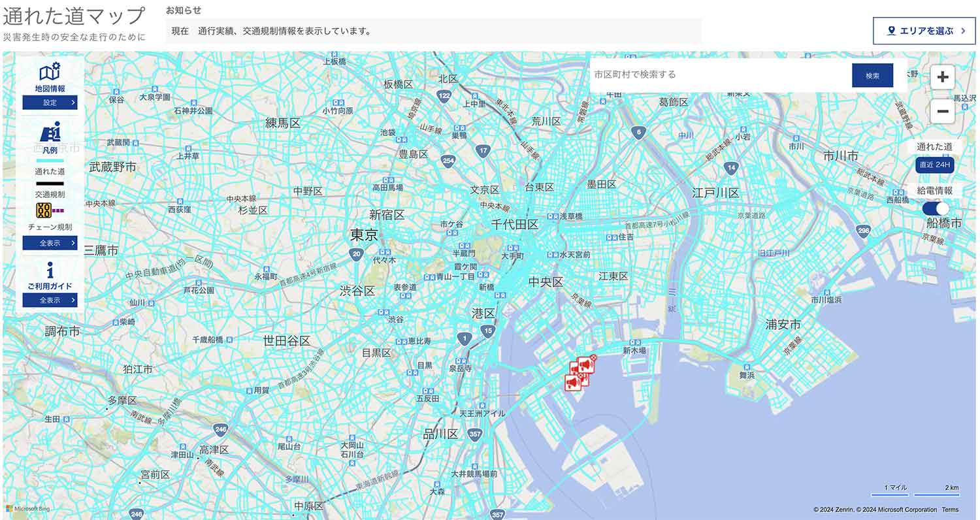Click the 新木場 station label
The height and width of the screenshot is (520, 980).
coord(634,350)
